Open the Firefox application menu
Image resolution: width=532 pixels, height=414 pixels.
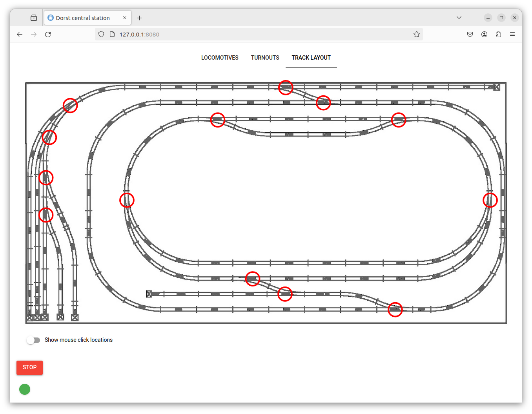point(512,35)
